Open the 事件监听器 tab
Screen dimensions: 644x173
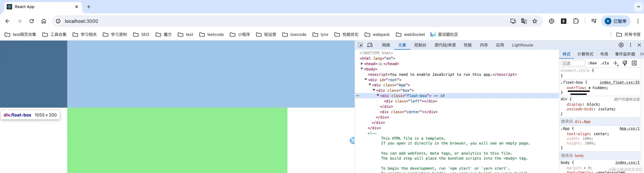tap(625, 54)
